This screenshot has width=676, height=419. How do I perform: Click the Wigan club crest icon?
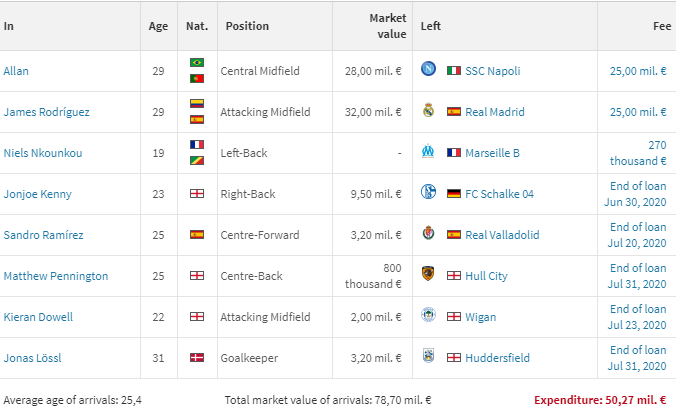[428, 317]
